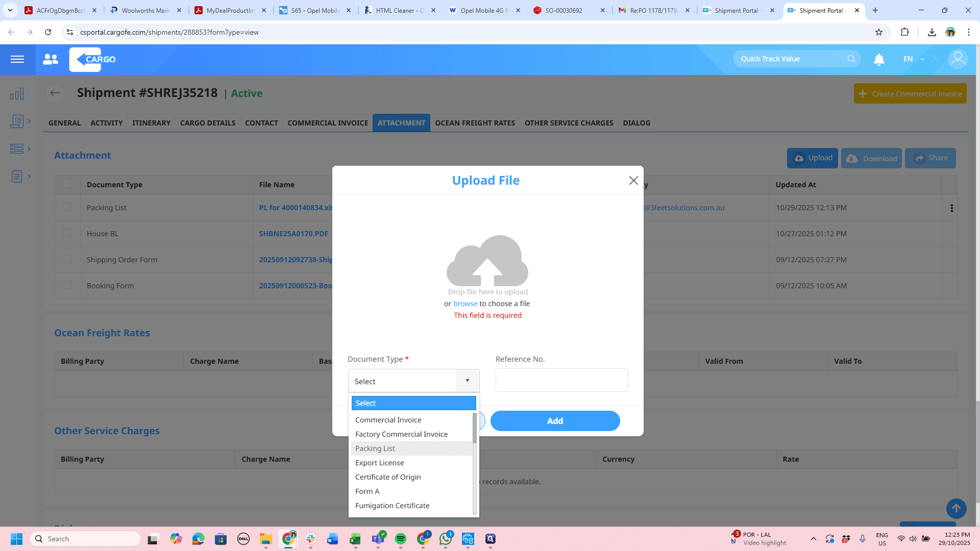Screen dimensions: 980x551
Task: Open the page sidebar icon at bottom
Action: [x=17, y=177]
